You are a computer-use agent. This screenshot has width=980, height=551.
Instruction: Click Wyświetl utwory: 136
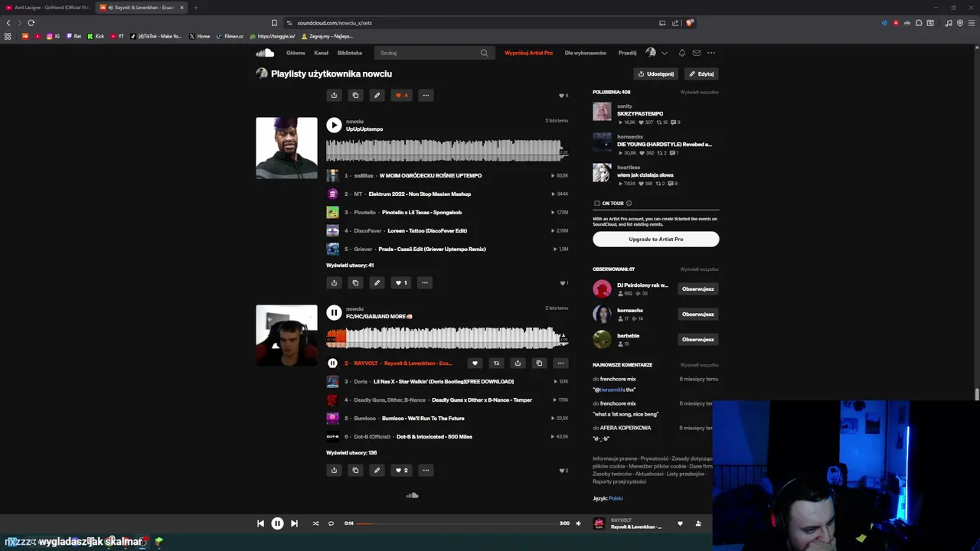(351, 452)
